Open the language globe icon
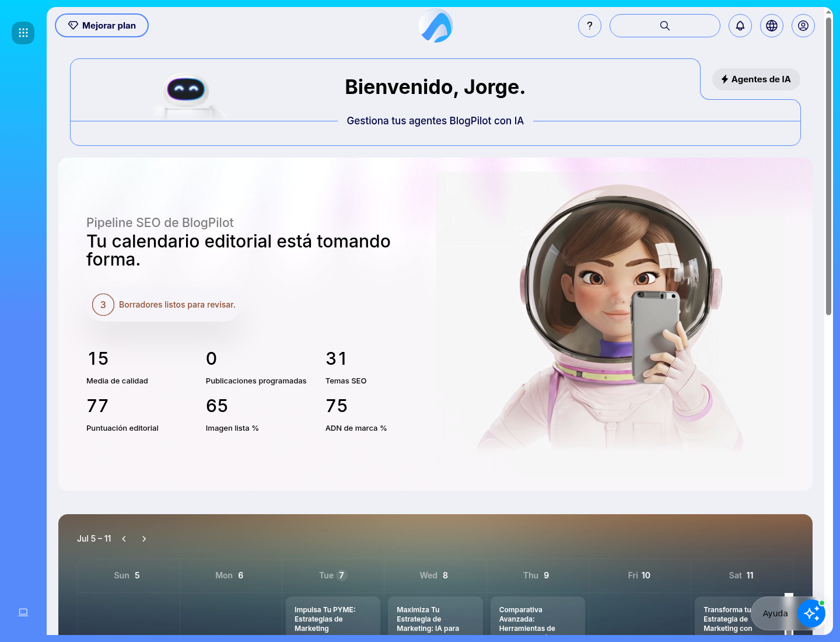The image size is (840, 642). (772, 26)
